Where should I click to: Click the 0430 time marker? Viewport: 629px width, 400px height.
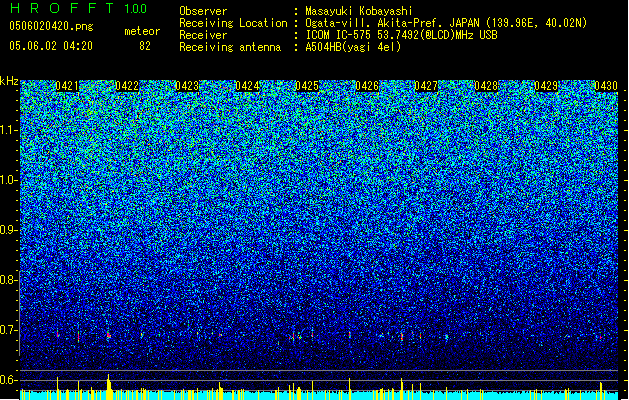[x=606, y=86]
